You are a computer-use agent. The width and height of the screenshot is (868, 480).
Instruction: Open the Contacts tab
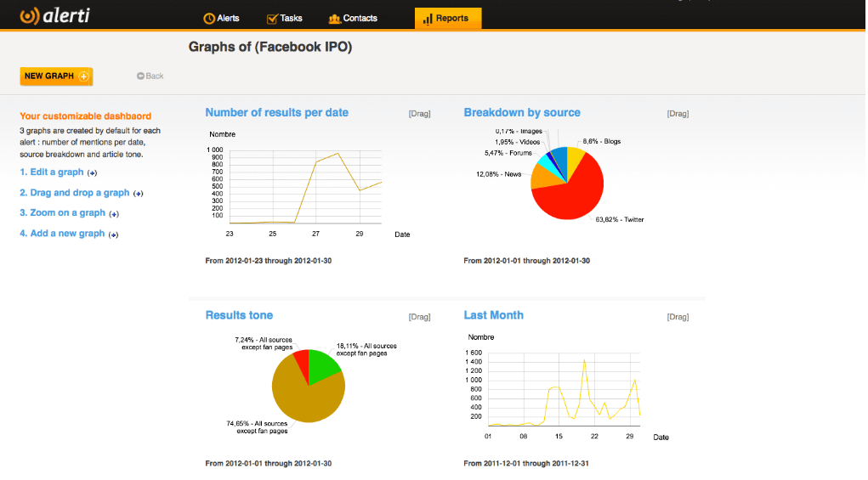353,18
